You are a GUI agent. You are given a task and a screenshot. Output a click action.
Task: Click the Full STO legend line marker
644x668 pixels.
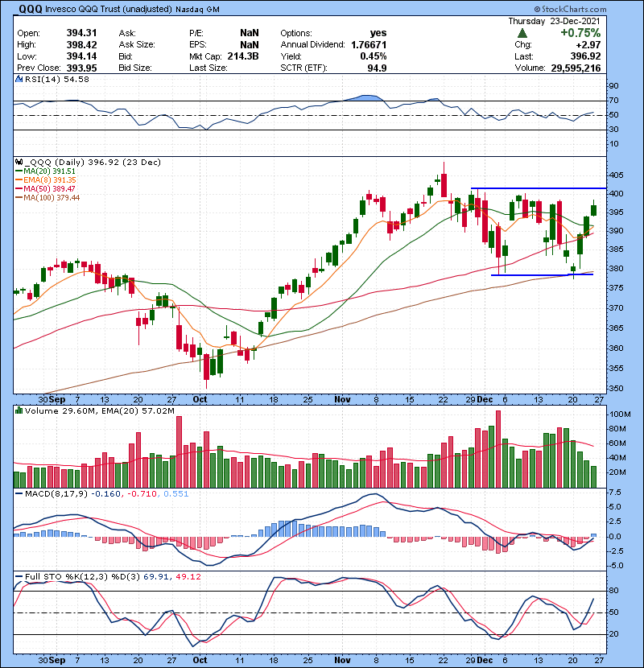[19, 577]
